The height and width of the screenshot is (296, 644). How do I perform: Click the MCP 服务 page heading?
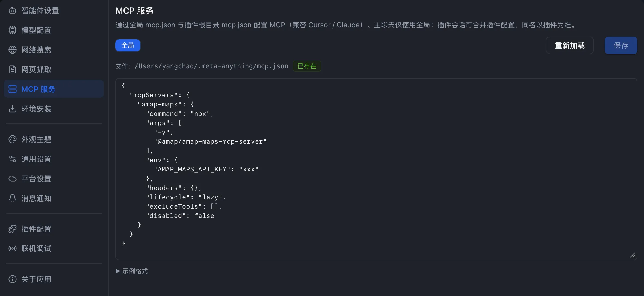pos(135,11)
